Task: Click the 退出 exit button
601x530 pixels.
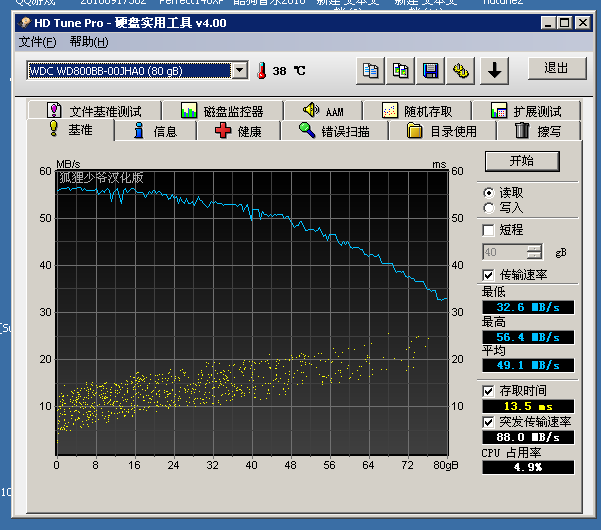Action: click(557, 69)
